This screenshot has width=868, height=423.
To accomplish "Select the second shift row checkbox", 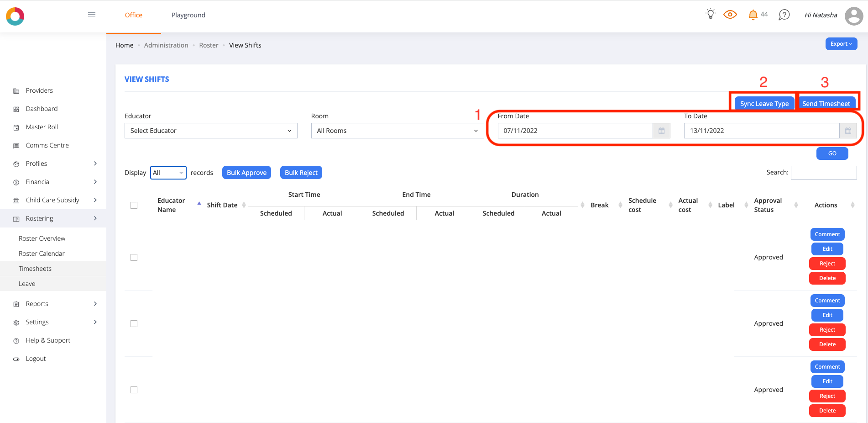I will pyautogui.click(x=134, y=324).
